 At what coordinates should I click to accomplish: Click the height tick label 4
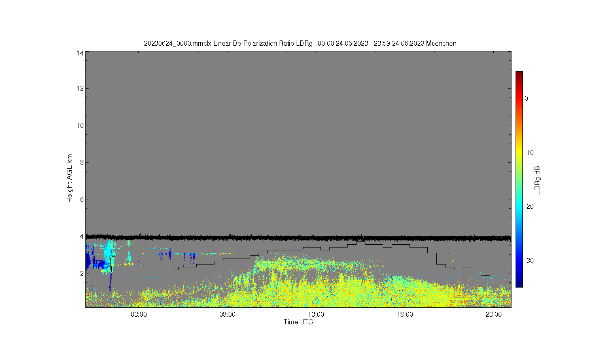(x=82, y=236)
